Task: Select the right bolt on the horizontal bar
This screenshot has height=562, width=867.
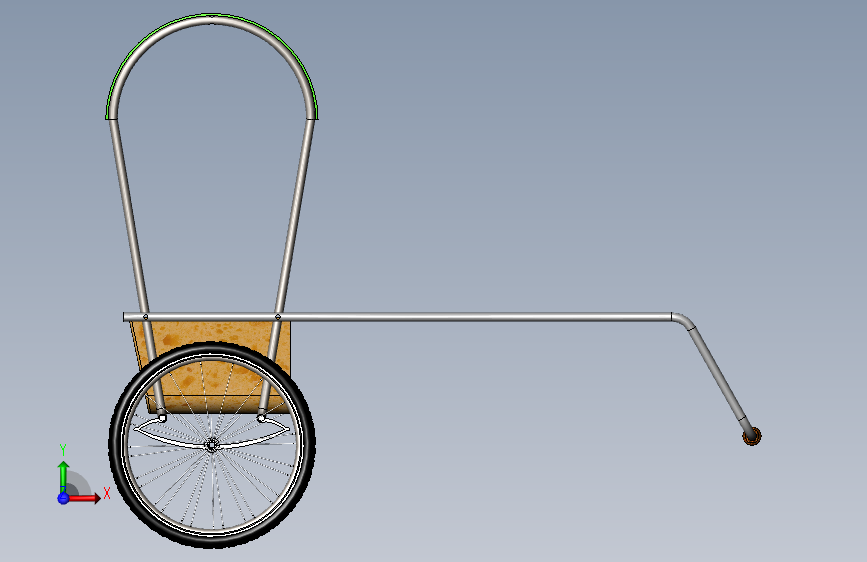Action: pos(278,317)
